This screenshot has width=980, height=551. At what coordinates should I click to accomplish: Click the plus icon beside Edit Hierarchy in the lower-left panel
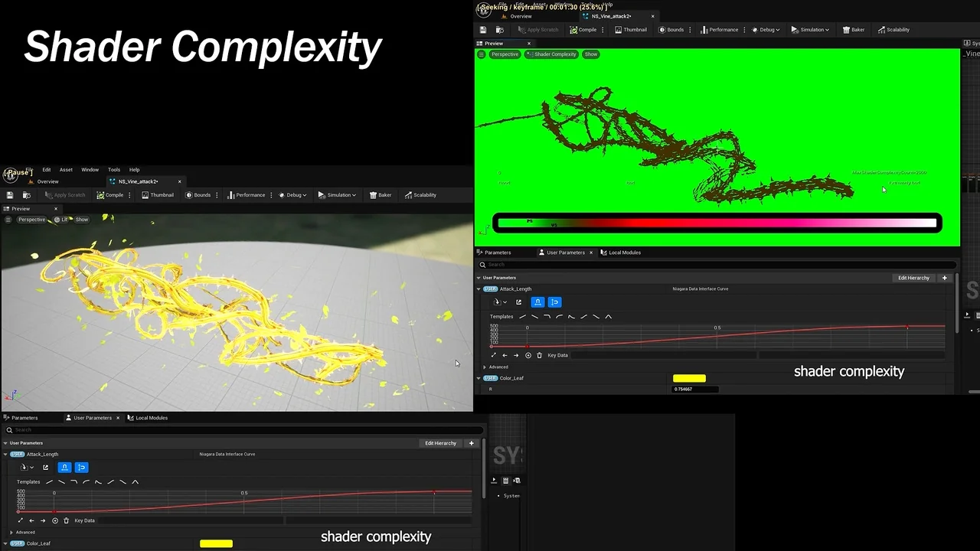[x=471, y=443]
